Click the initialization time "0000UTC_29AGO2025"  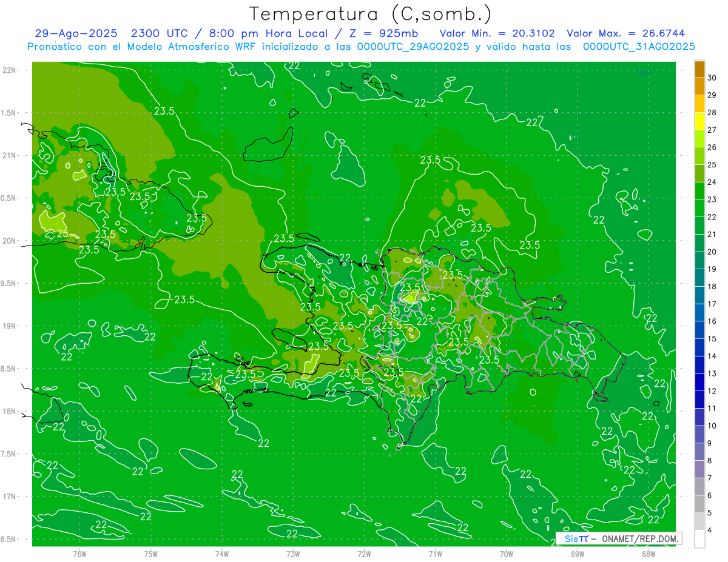coord(409,46)
